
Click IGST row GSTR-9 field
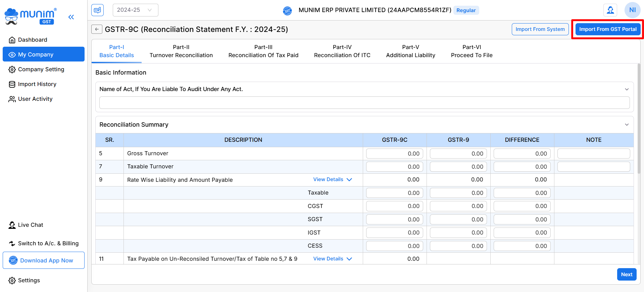(x=458, y=233)
